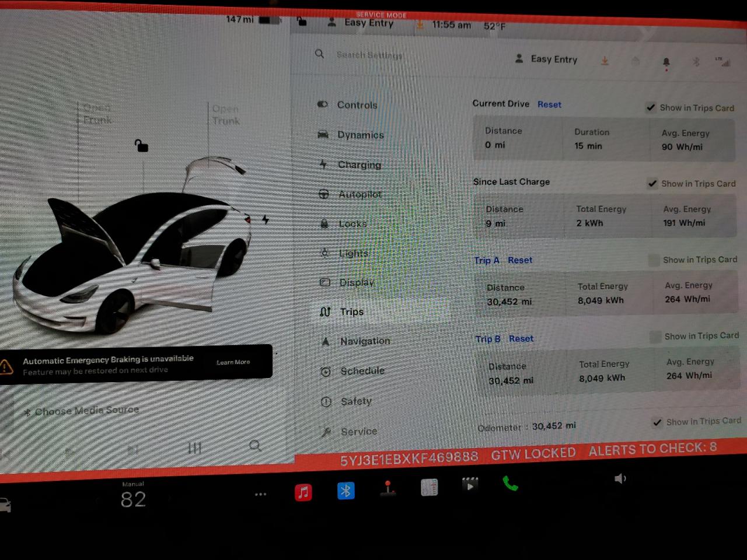
Task: Click the battery 147 mi range indicator
Action: pos(253,19)
